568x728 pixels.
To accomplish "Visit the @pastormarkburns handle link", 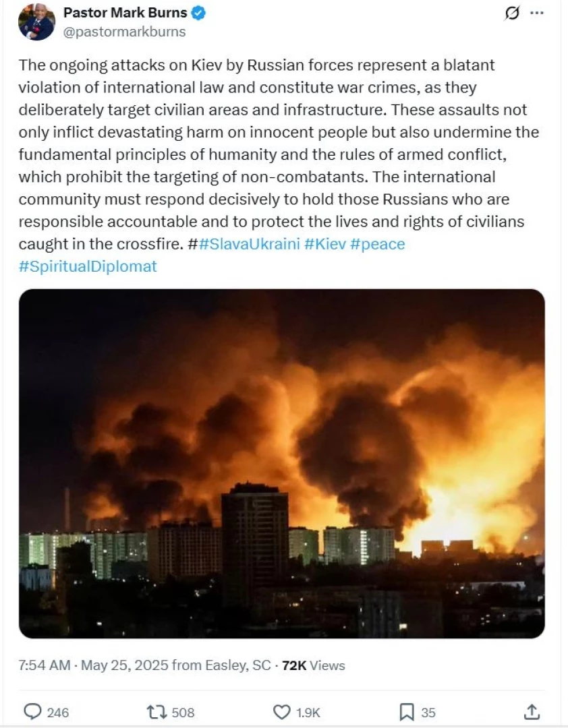I will [x=124, y=32].
